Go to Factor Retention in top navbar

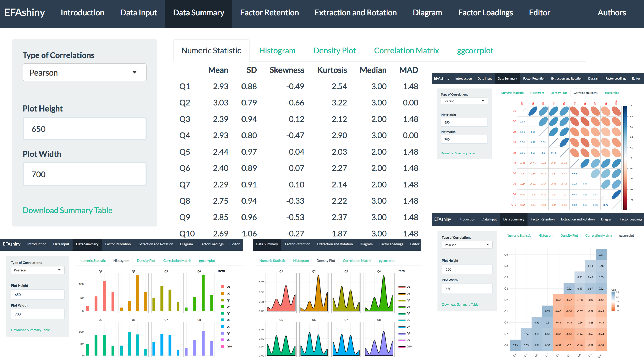click(269, 13)
